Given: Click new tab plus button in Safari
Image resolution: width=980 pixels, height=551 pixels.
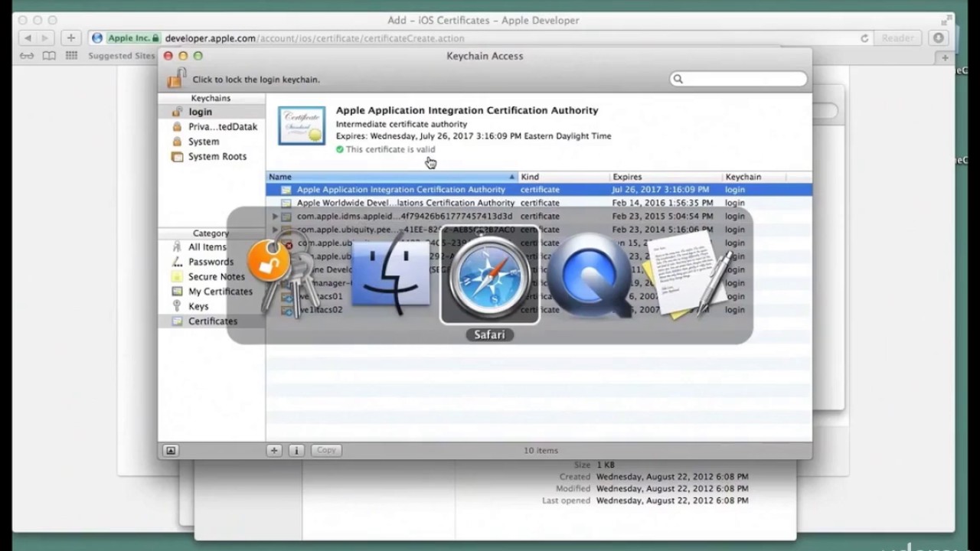Looking at the screenshot, I should coord(946,58).
